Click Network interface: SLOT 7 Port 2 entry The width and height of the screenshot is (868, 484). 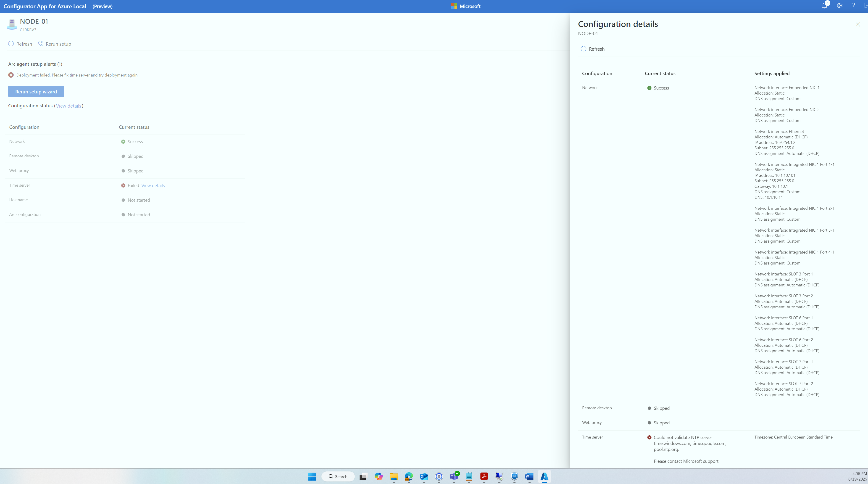point(784,383)
